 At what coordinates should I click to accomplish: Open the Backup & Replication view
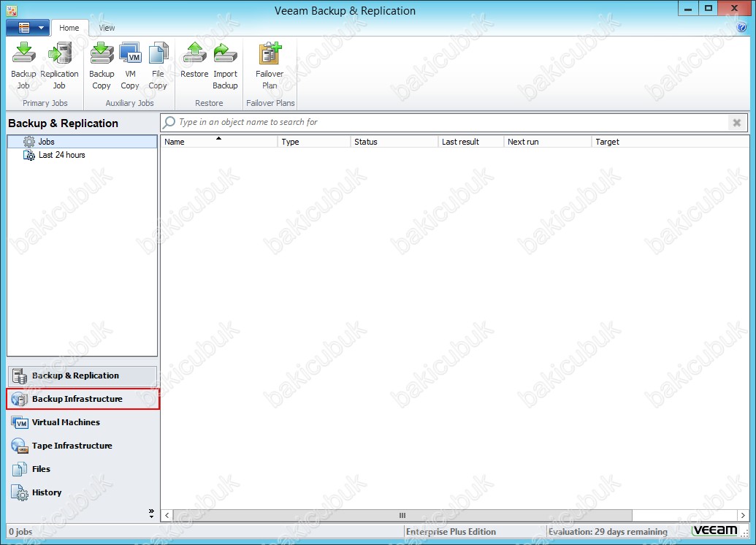(x=82, y=376)
